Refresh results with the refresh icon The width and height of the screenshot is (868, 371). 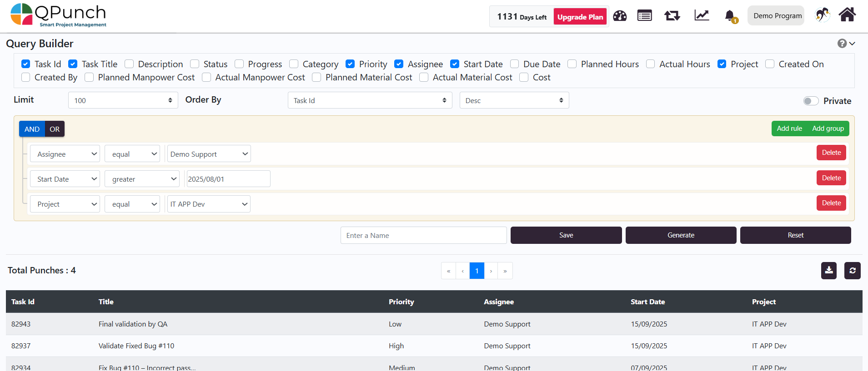pos(852,271)
